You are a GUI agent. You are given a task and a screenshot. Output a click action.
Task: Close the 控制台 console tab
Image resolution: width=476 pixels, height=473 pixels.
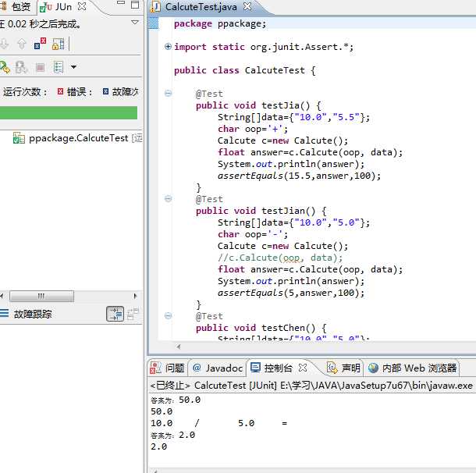coord(303,368)
